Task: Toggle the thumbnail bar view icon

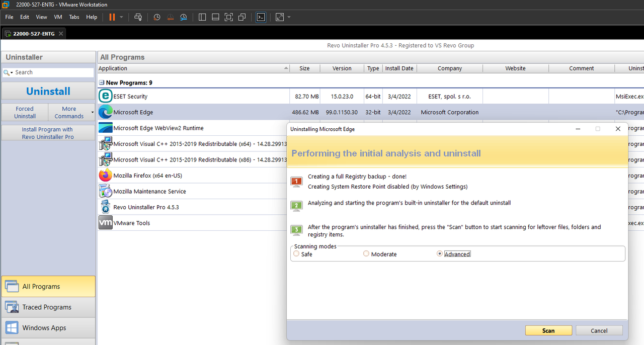Action: [x=215, y=17]
